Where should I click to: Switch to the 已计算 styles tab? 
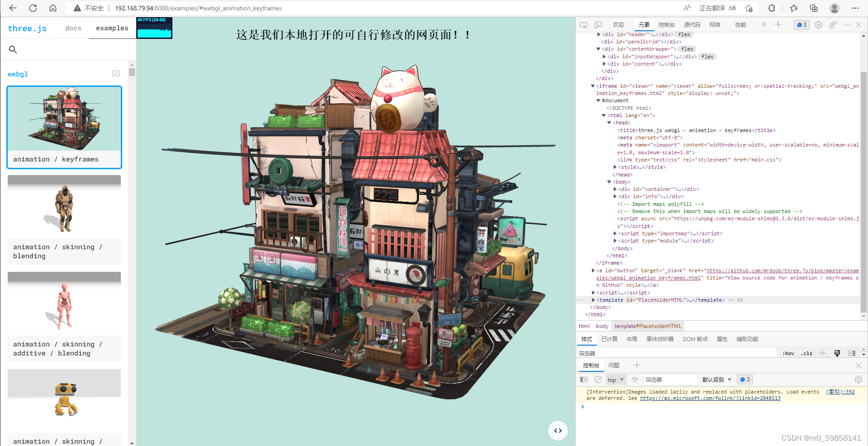[609, 339]
